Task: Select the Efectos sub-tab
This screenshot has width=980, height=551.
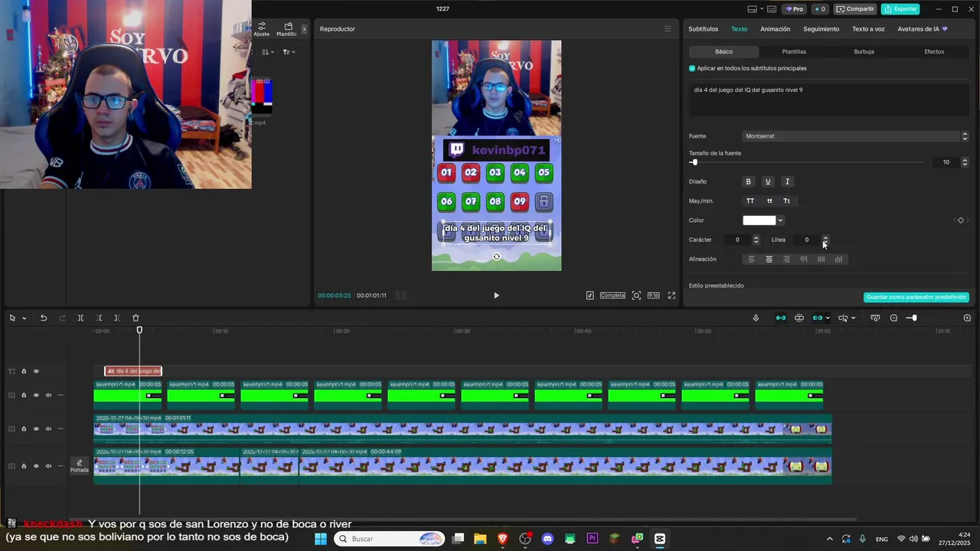Action: coord(934,52)
